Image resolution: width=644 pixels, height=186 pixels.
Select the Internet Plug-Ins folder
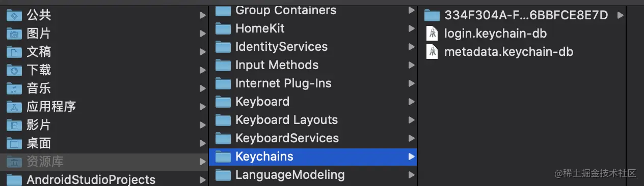(313, 83)
